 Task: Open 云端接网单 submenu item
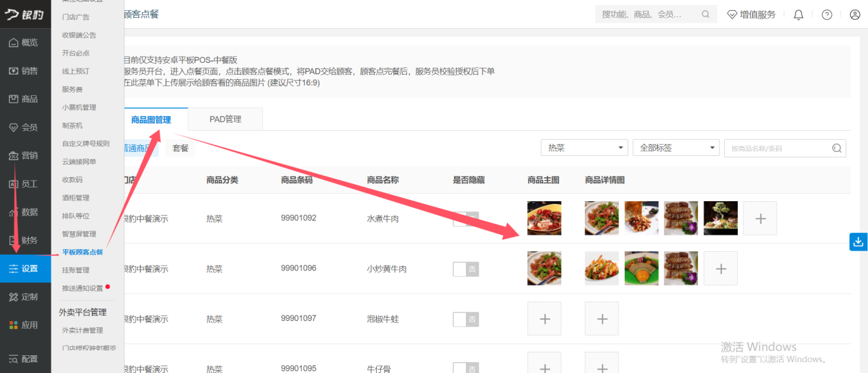click(79, 162)
